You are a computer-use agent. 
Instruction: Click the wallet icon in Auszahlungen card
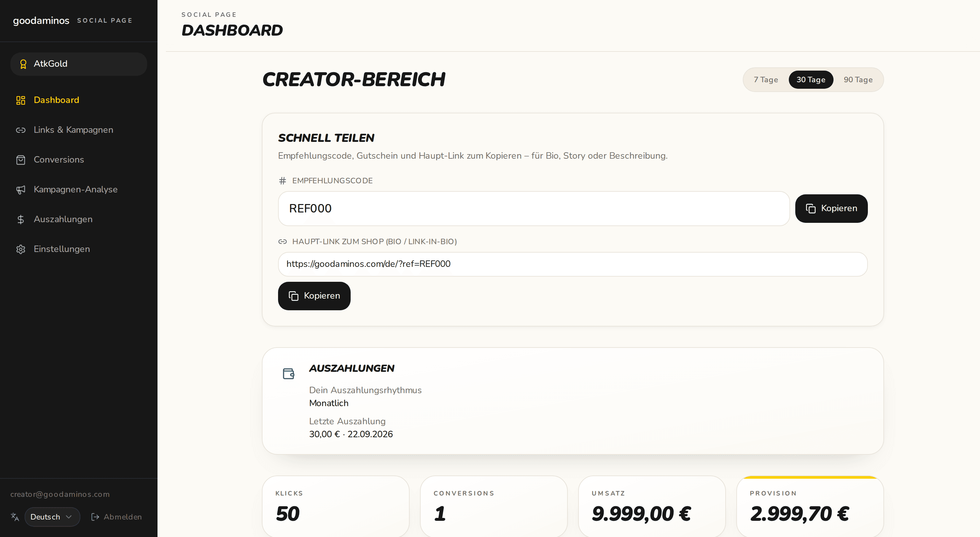[288, 373]
